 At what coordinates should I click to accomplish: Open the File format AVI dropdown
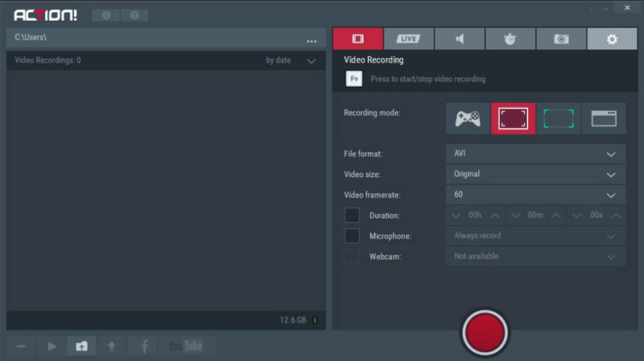tap(535, 154)
